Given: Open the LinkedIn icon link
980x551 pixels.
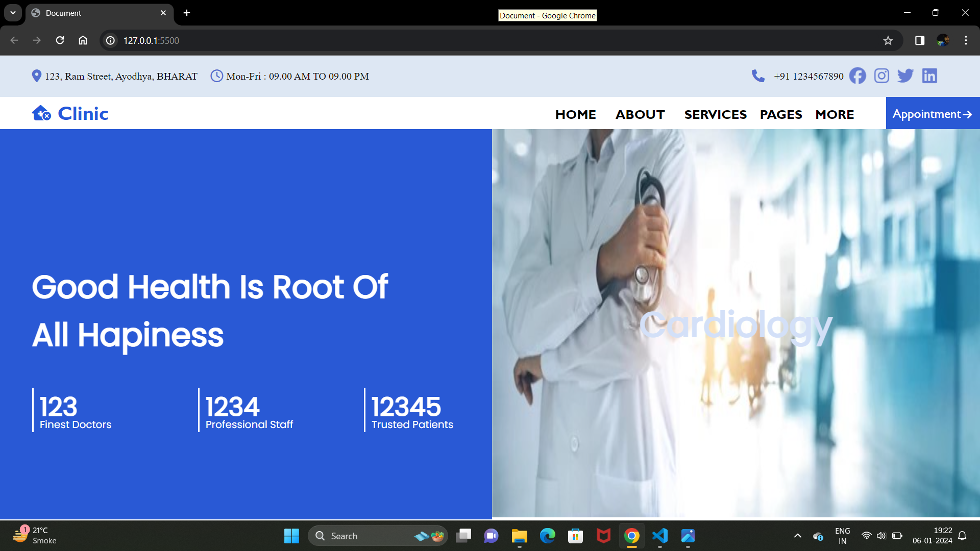Looking at the screenshot, I should [x=929, y=76].
